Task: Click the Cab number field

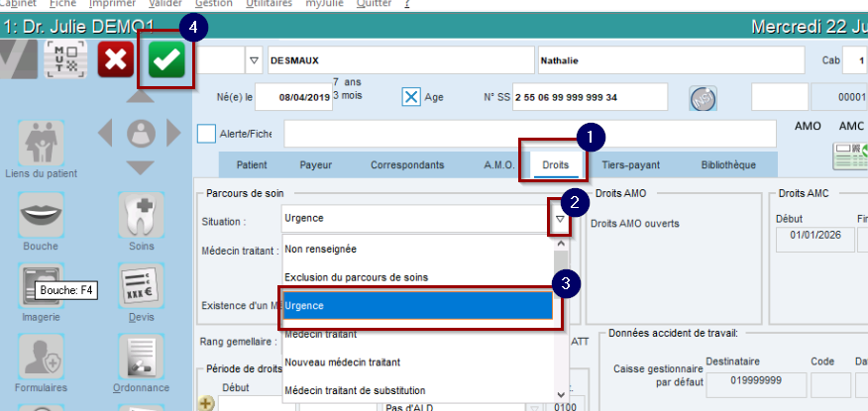Action: click(855, 60)
